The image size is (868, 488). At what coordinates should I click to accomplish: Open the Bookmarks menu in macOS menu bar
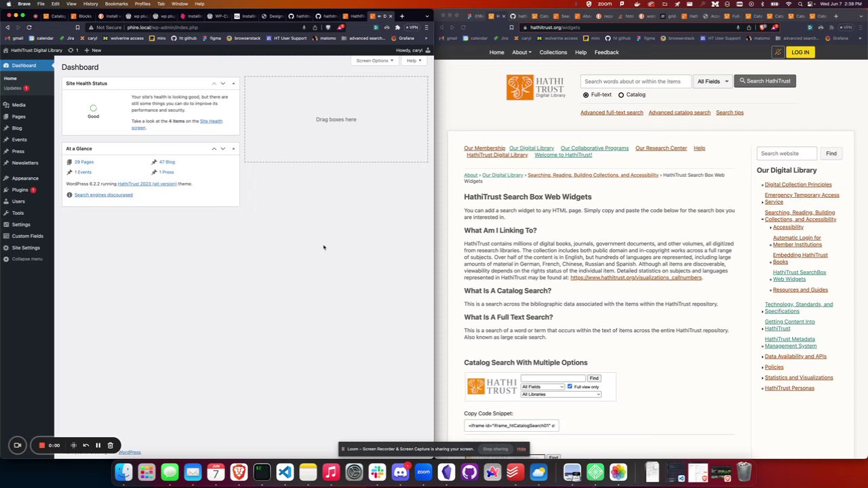[x=116, y=4]
